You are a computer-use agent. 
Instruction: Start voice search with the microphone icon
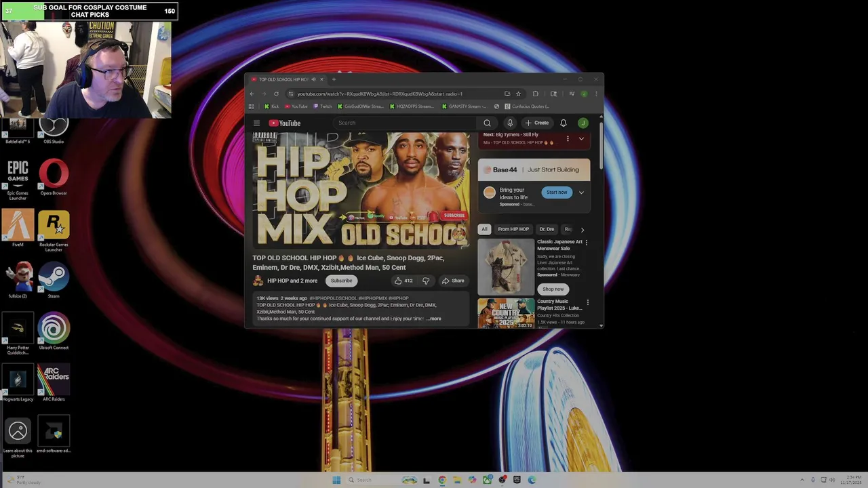point(510,123)
